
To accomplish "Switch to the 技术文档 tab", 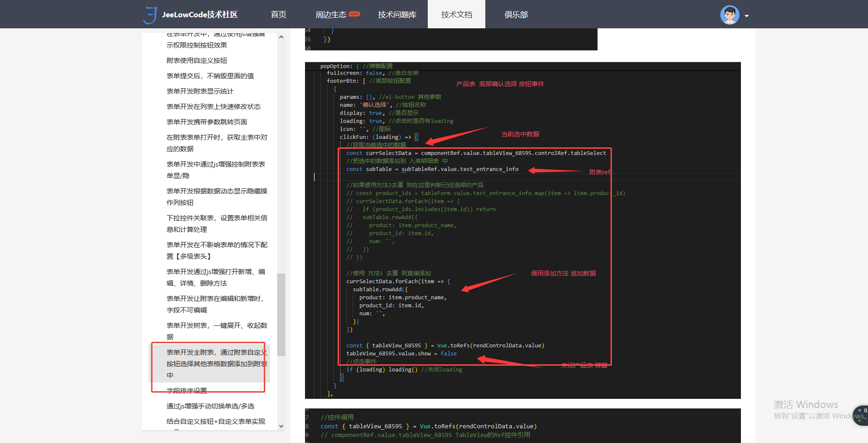I will (456, 14).
